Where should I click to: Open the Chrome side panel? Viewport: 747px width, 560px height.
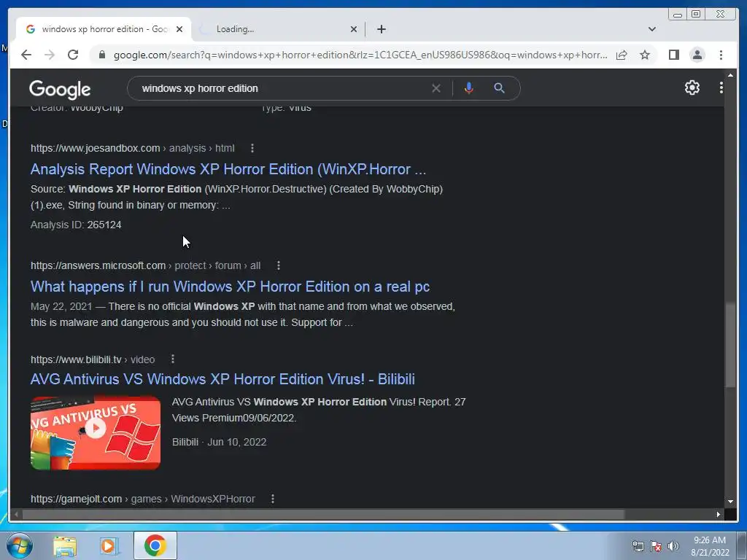point(673,55)
